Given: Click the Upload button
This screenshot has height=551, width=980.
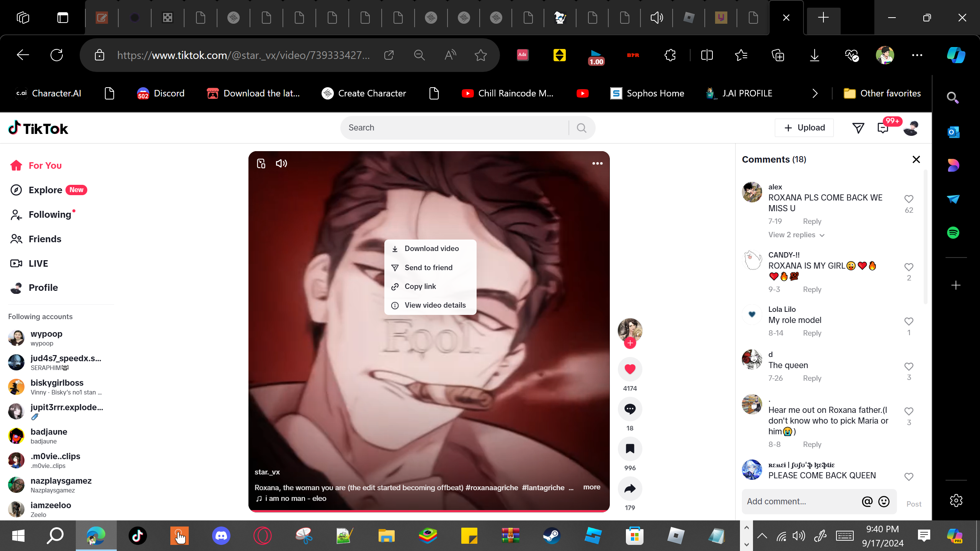Looking at the screenshot, I should click(804, 128).
